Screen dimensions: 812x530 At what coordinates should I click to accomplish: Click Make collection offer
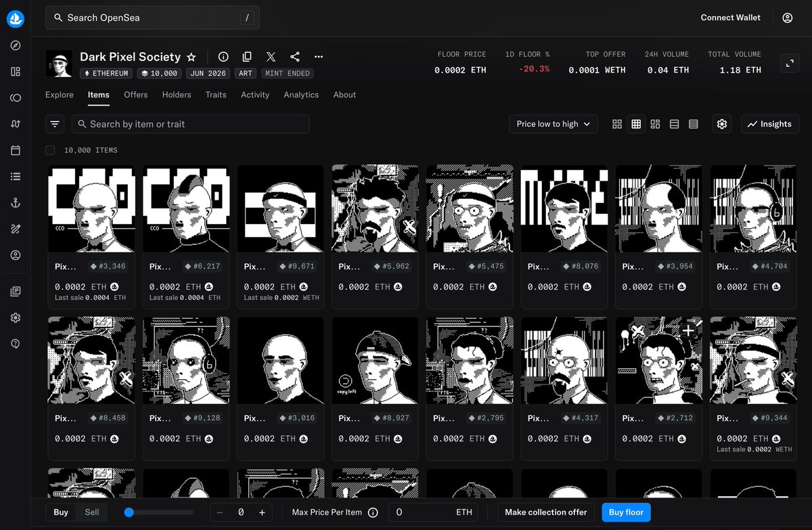tap(546, 512)
